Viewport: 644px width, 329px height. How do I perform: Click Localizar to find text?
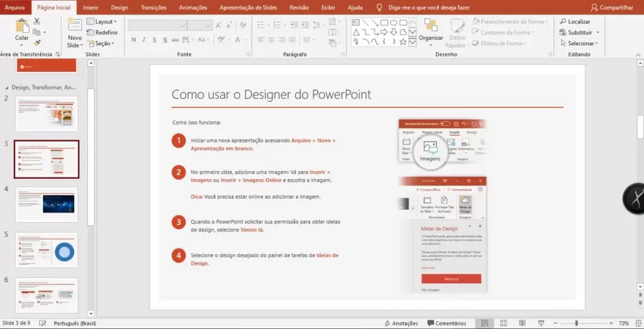point(575,21)
